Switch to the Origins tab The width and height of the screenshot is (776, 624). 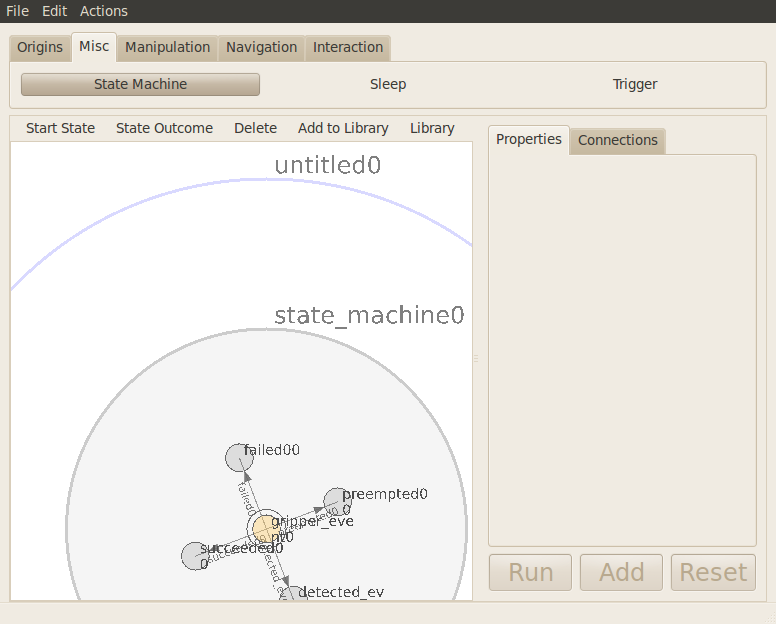coord(40,47)
